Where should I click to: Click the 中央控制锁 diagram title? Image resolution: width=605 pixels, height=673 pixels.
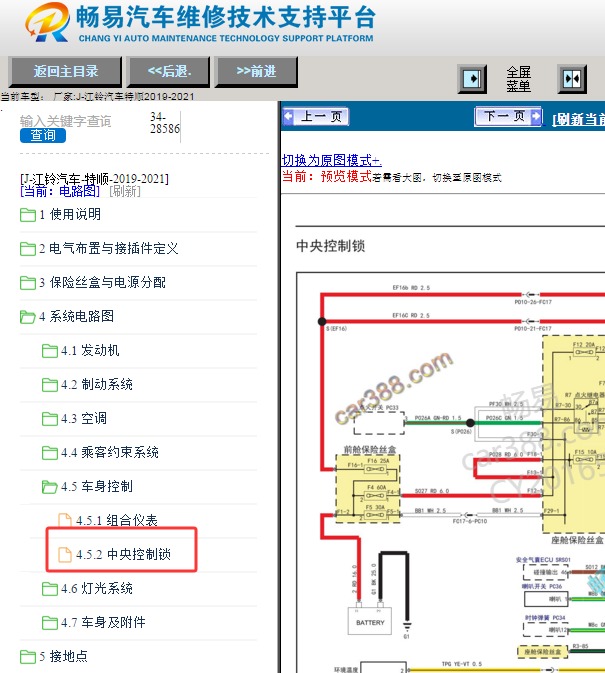[331, 246]
